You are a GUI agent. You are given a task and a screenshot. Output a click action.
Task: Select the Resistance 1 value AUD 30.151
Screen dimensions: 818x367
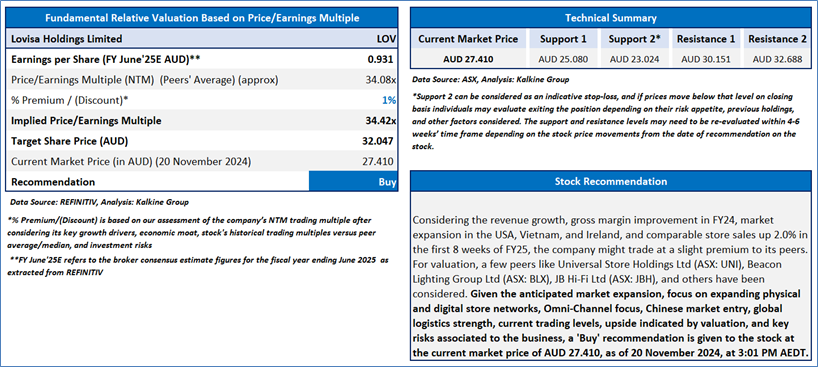pyautogui.click(x=706, y=59)
